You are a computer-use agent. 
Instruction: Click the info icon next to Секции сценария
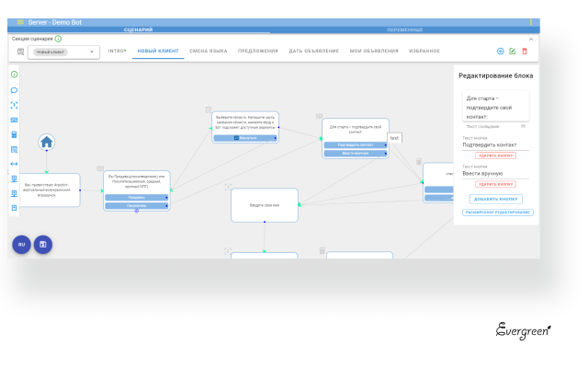[x=58, y=39]
